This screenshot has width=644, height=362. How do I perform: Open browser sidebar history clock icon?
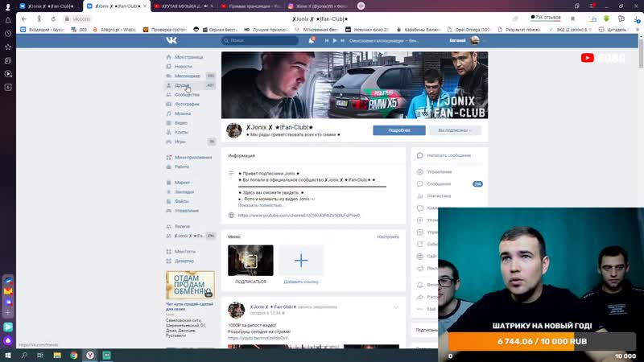click(8, 34)
